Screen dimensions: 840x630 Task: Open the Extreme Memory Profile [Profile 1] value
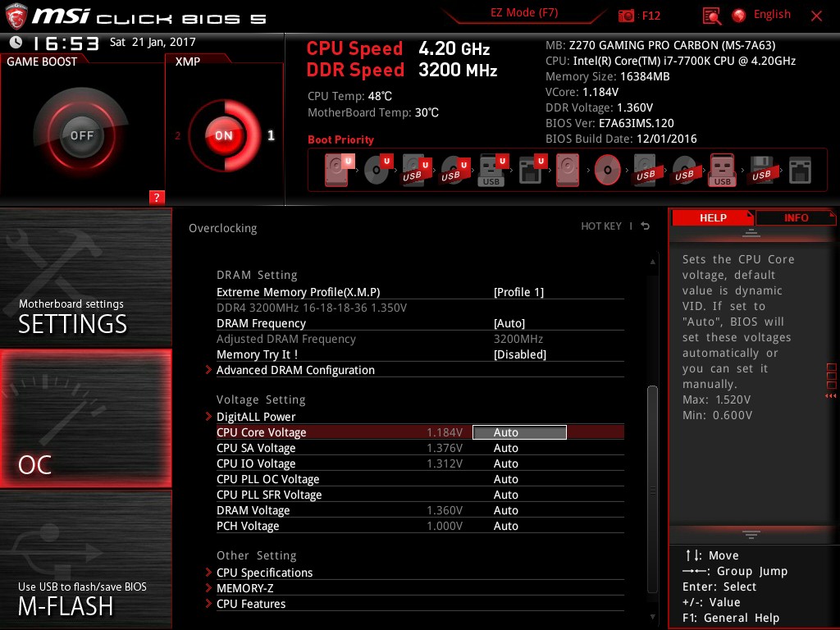tap(518, 292)
